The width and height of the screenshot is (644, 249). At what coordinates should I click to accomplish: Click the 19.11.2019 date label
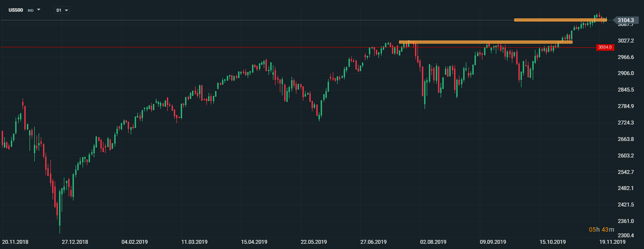(612, 242)
